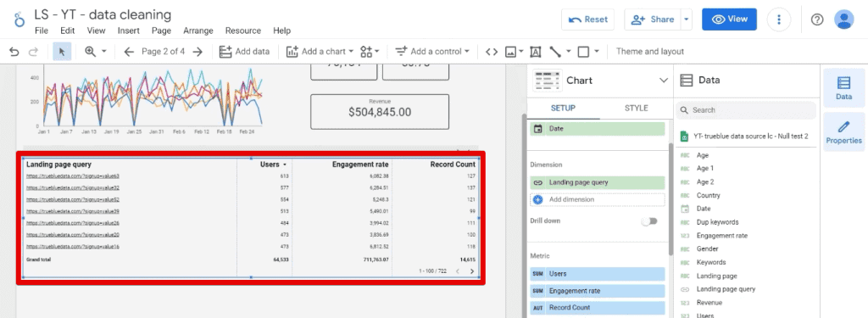The width and height of the screenshot is (868, 318).
Task: Click the URL embed code icon
Action: tap(492, 52)
